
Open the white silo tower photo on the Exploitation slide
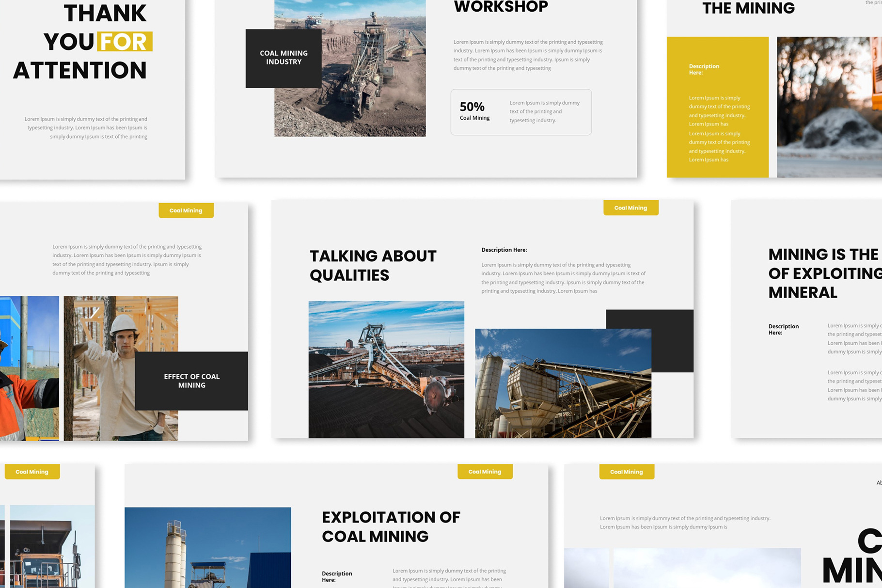207,547
